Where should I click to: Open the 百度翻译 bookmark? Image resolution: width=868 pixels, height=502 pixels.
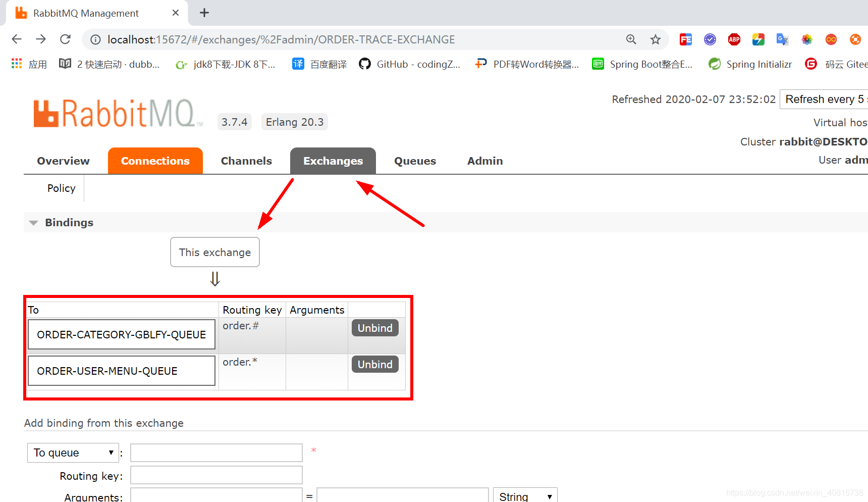pos(320,64)
